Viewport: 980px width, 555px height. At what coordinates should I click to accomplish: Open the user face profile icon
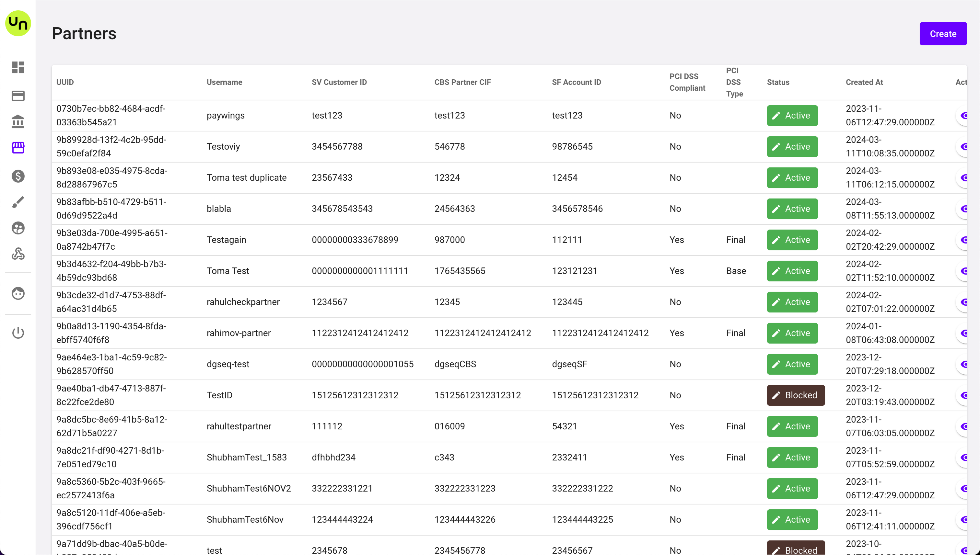coord(18,293)
